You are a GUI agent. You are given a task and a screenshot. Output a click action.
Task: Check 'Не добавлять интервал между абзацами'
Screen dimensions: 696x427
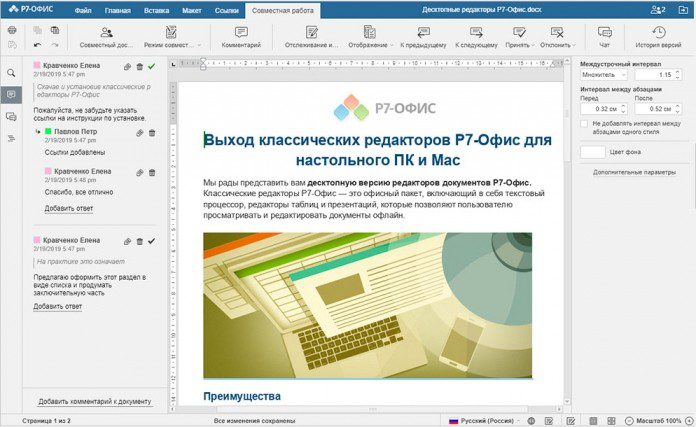tap(584, 124)
